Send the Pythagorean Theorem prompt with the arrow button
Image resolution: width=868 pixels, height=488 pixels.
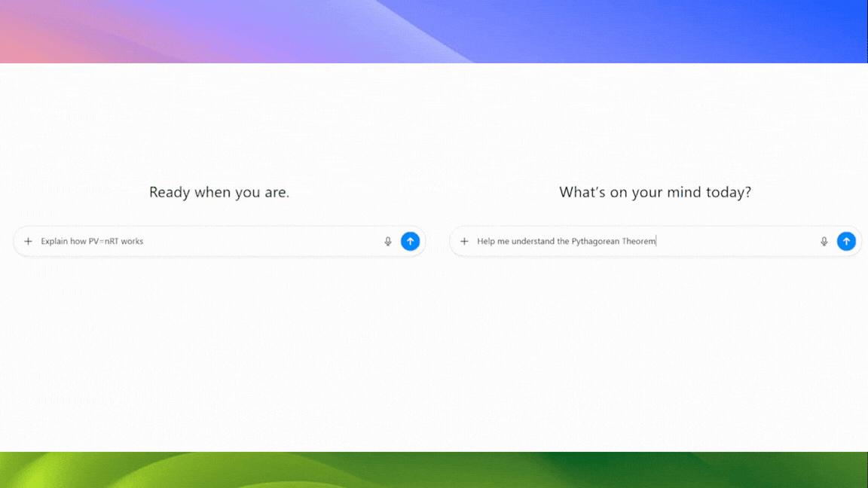pos(846,241)
